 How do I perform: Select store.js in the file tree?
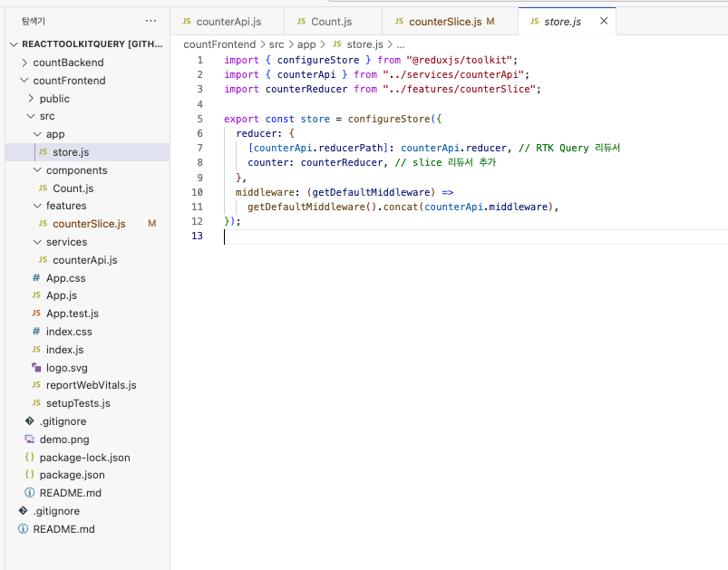87,152
